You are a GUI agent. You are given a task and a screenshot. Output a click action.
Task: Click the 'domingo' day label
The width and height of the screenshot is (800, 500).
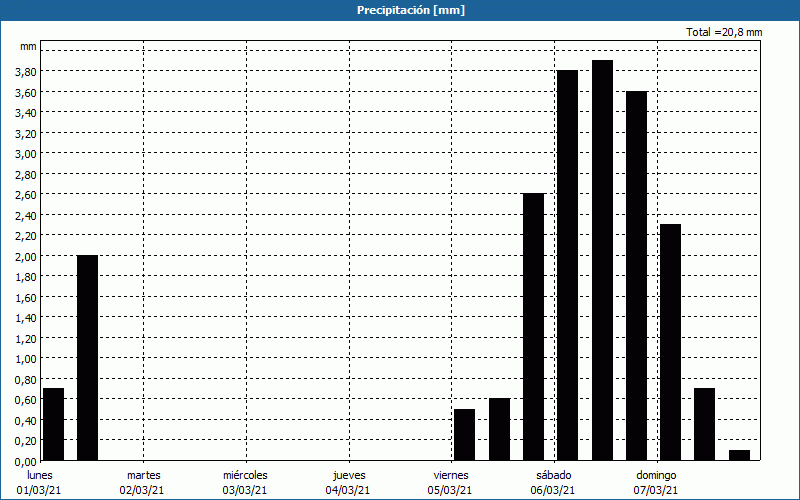pos(656,475)
